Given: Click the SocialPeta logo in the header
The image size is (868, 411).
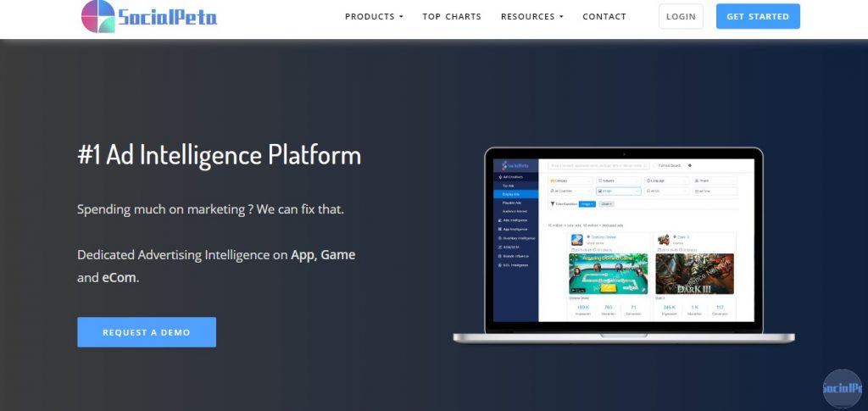Looking at the screenshot, I should (x=149, y=17).
